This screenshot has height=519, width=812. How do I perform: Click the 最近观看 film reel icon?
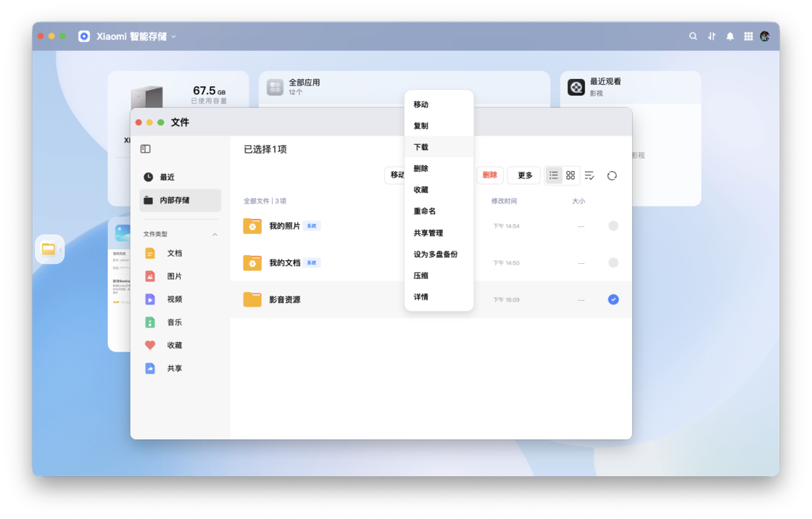[x=576, y=87]
